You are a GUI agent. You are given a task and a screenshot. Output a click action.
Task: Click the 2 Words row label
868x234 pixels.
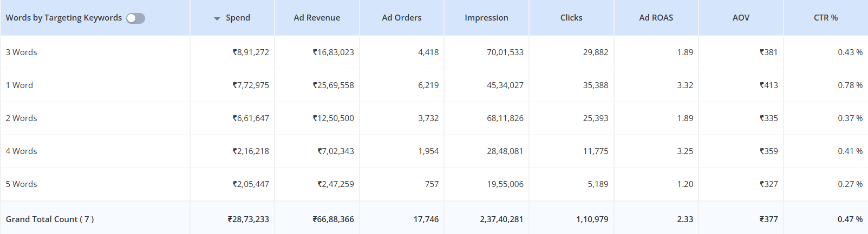click(22, 118)
